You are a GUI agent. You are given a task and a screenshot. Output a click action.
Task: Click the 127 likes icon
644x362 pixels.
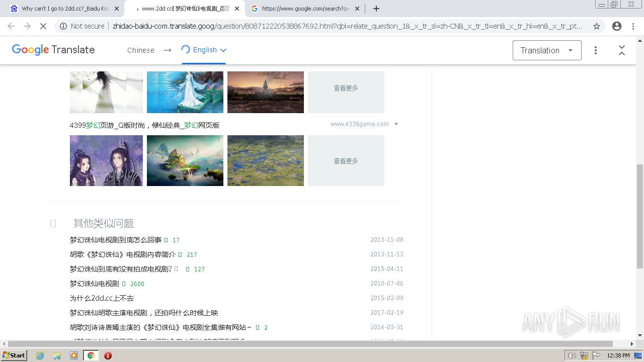tap(188, 269)
